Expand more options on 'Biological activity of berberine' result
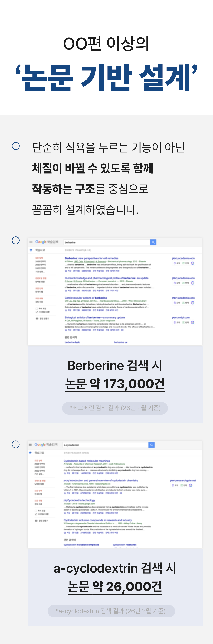Image resolution: width=213 pixels, height=644 pixels. pos(122,330)
